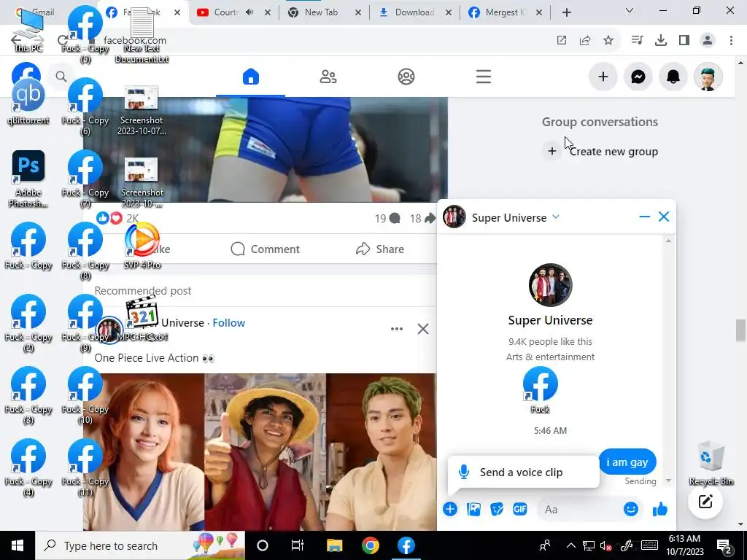Attach a photo in the chat

473,509
